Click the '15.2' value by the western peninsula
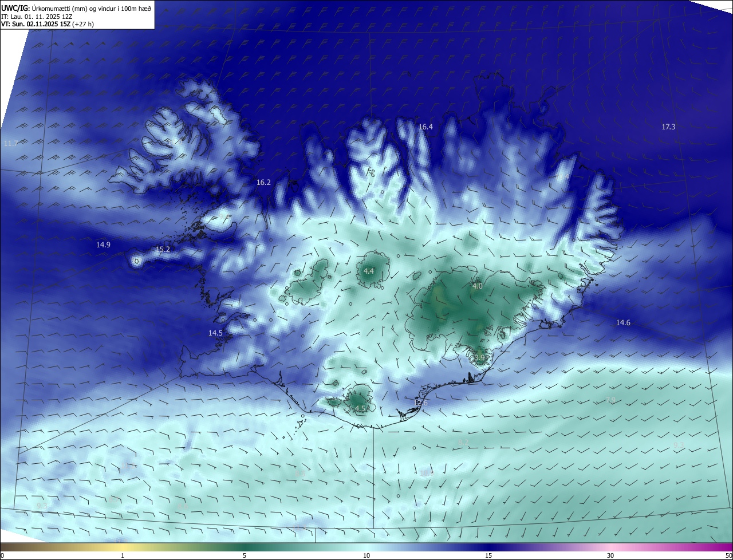The width and height of the screenshot is (733, 560). click(163, 250)
